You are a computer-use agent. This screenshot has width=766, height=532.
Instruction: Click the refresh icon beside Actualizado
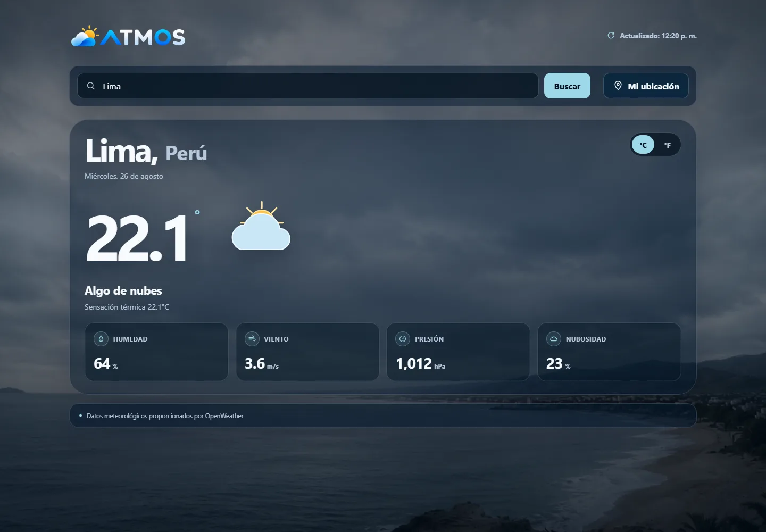611,36
